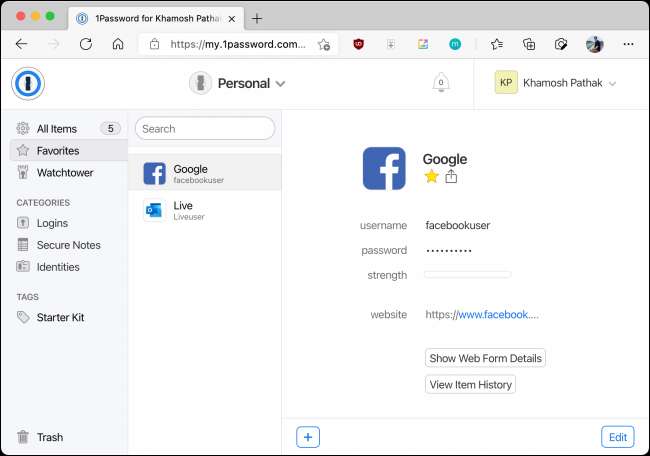The image size is (650, 456).
Task: Click the Edit button
Action: pos(618,437)
